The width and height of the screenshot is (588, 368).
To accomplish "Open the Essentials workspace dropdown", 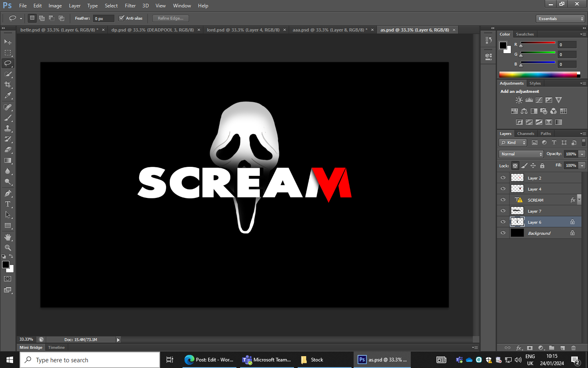I will [x=561, y=19].
